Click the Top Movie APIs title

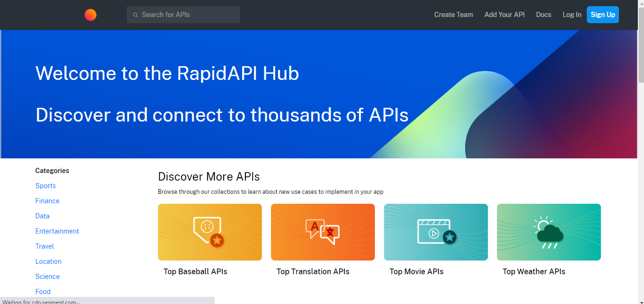pyautogui.click(x=417, y=271)
